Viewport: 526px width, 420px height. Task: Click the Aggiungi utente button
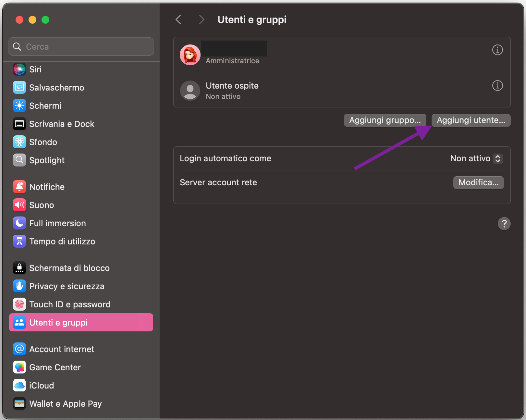click(471, 120)
